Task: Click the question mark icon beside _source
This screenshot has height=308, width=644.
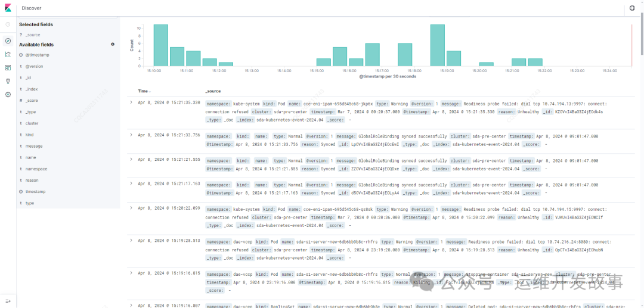Action: [x=20, y=35]
